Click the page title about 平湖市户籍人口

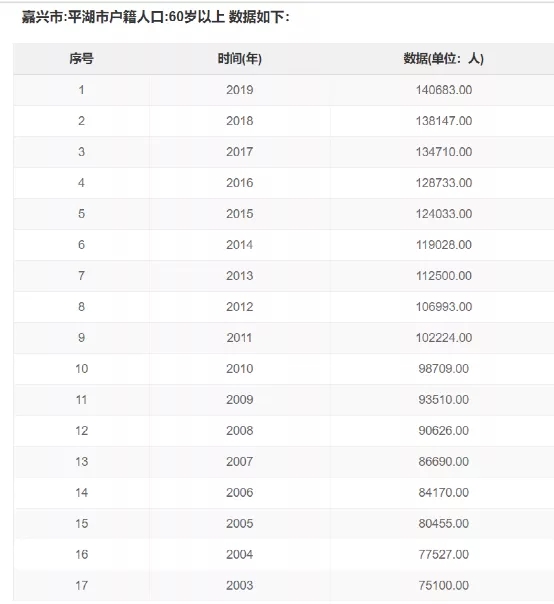point(155,17)
